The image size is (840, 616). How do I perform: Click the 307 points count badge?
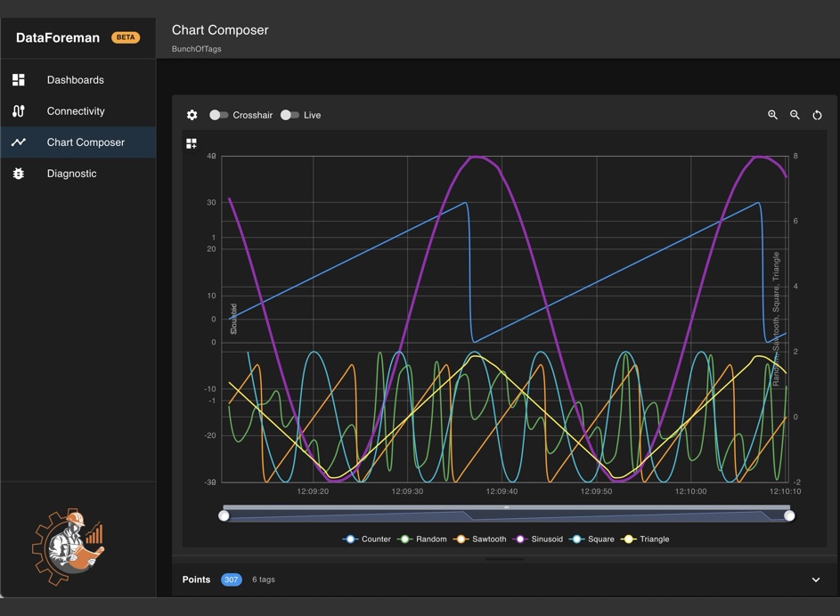pos(231,580)
